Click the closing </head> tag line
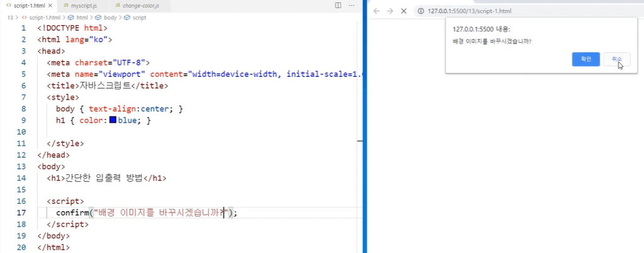Screen dimensions: 644x253 click(x=54, y=155)
